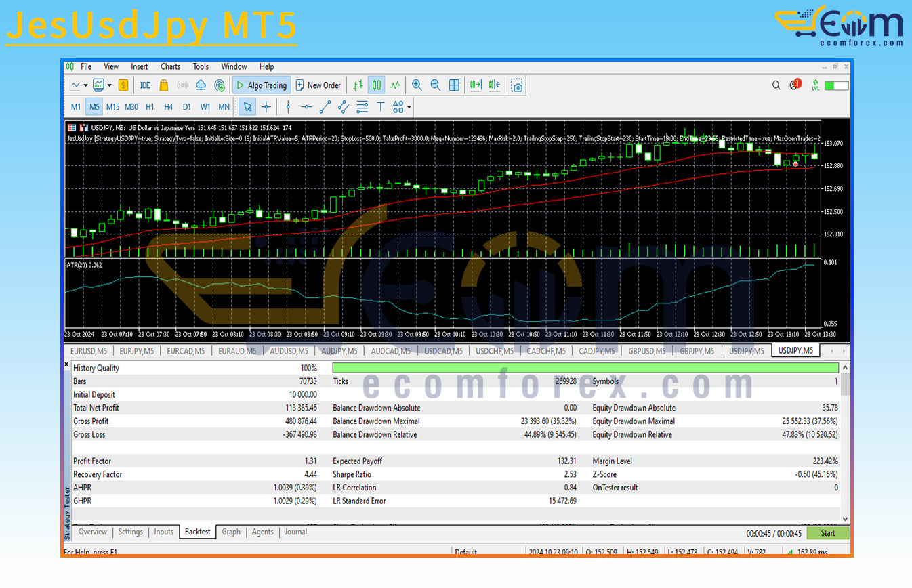Switch chart to candlesticks
This screenshot has height=588, width=912.
377,85
